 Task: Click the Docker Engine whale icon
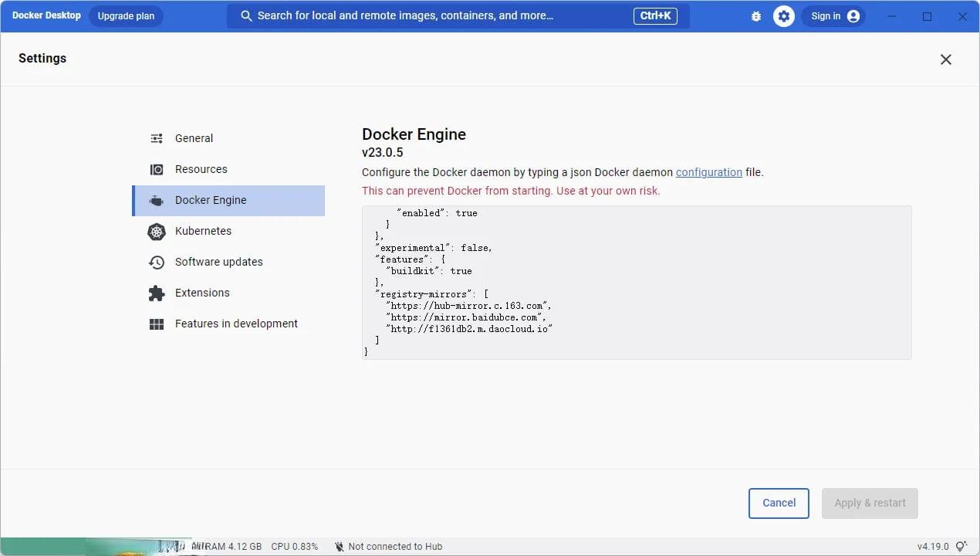[x=157, y=200]
